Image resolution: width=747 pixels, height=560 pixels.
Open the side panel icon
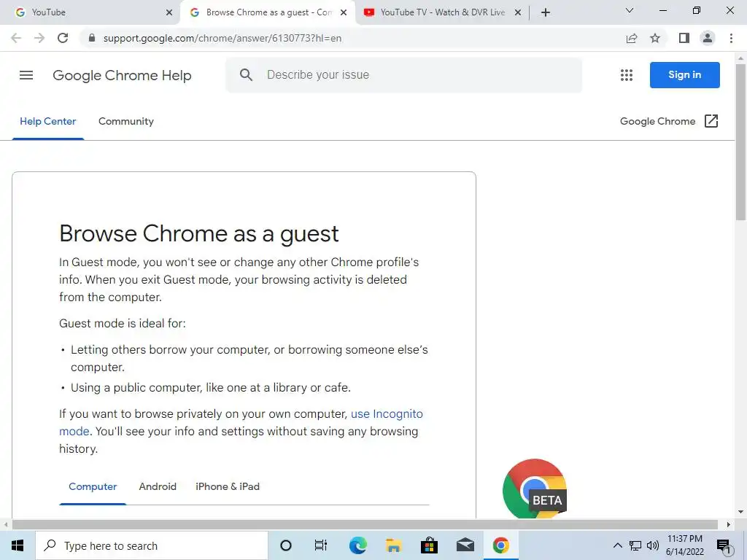[x=684, y=38]
